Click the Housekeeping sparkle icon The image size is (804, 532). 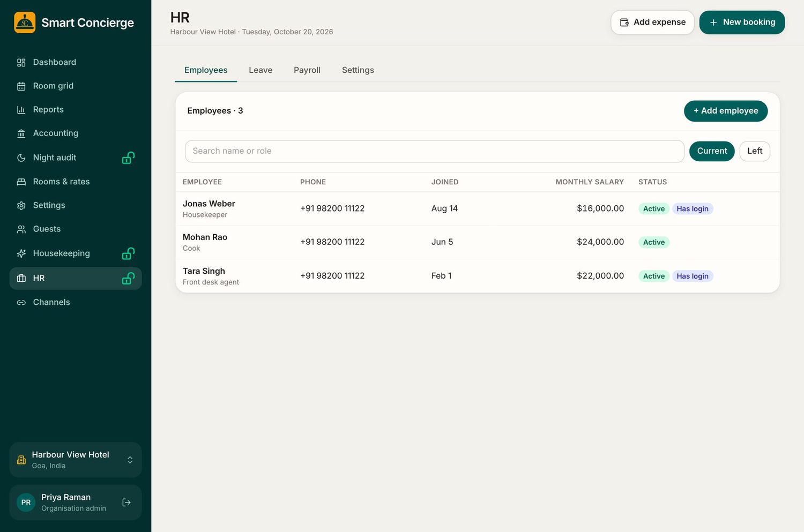[x=21, y=253]
